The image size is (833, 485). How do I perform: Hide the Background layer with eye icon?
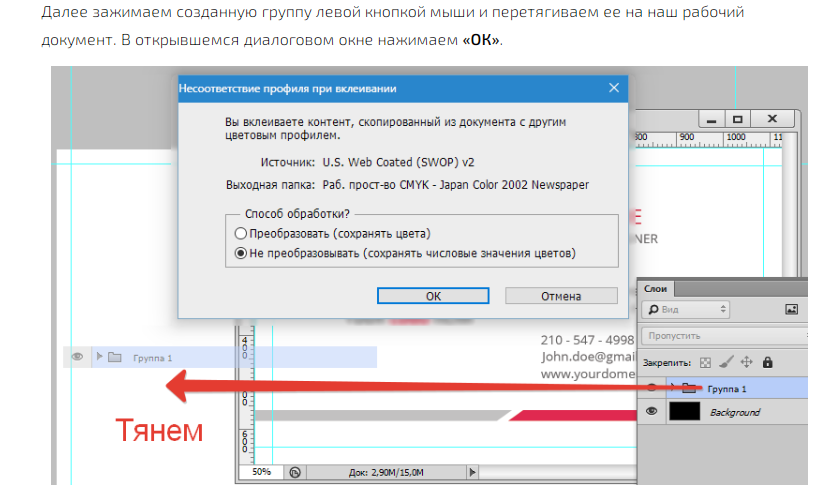[653, 412]
